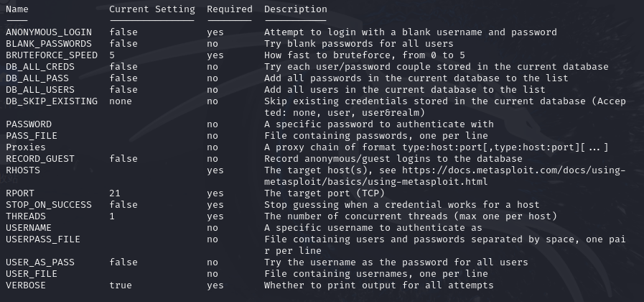Select the STOP_ON_SUCCESS option name
The width and height of the screenshot is (644, 302).
pyautogui.click(x=49, y=205)
